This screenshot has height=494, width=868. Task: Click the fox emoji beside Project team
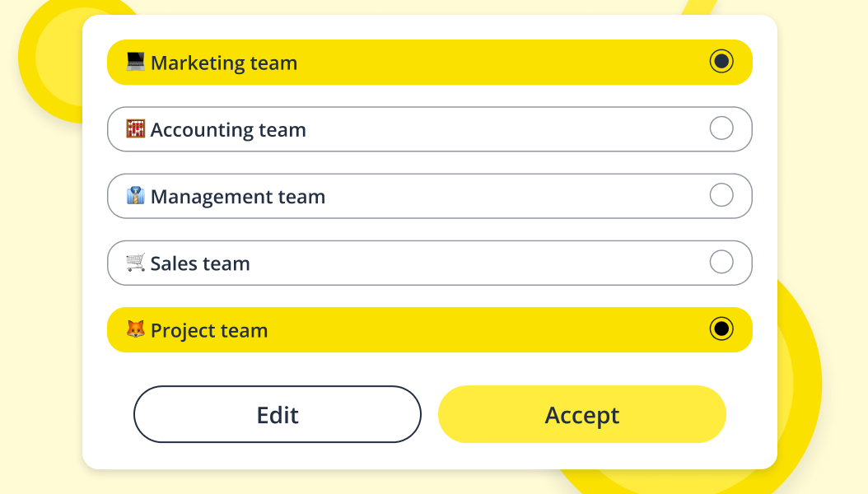tap(136, 329)
